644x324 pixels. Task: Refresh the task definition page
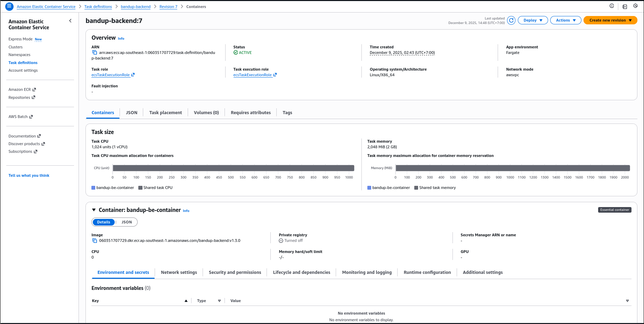pyautogui.click(x=511, y=20)
